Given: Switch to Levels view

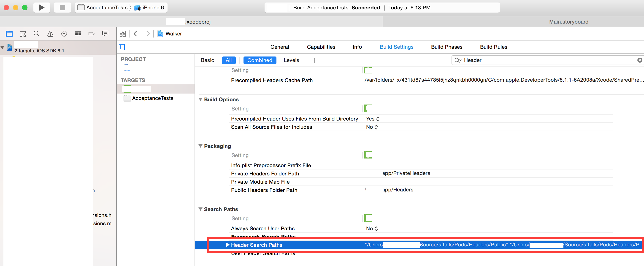Looking at the screenshot, I should pos(291,60).
